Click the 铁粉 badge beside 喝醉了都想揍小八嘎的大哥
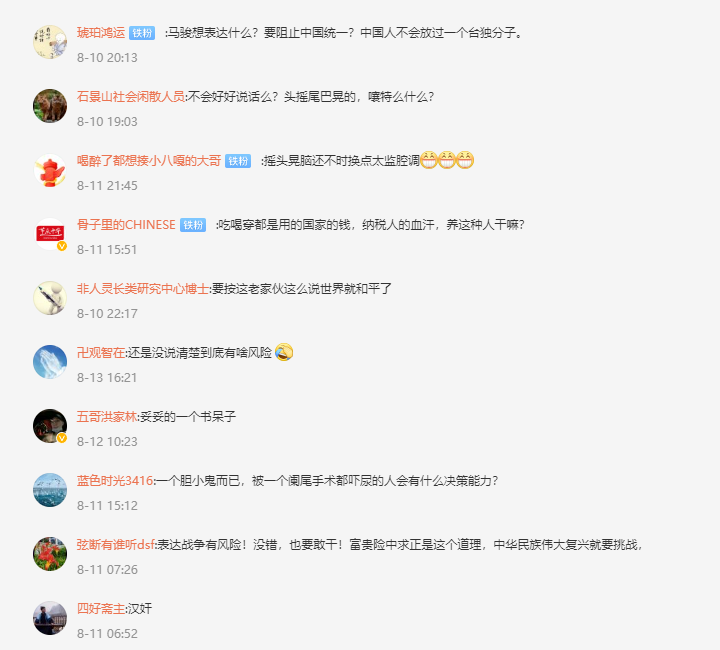 pos(238,161)
